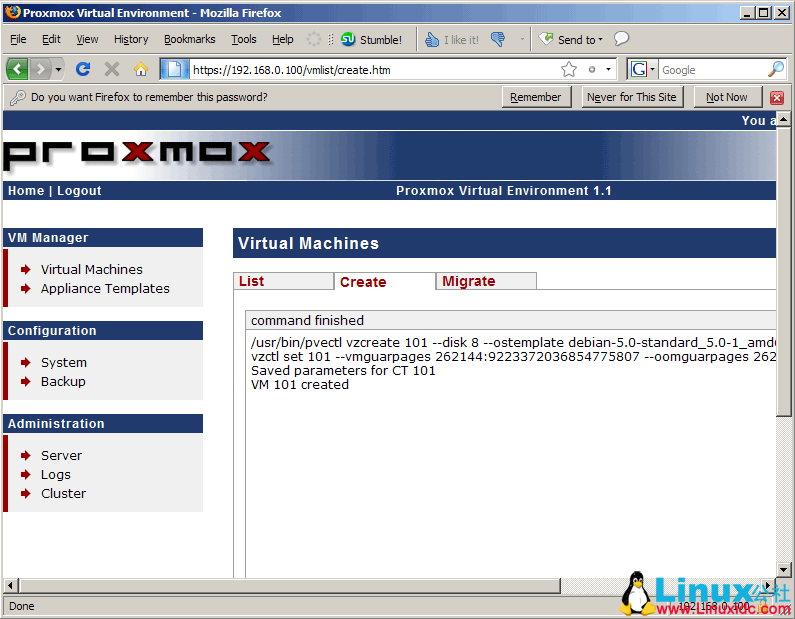The height and width of the screenshot is (619, 795).
Task: Click the Proxmox logo
Action: tap(137, 154)
